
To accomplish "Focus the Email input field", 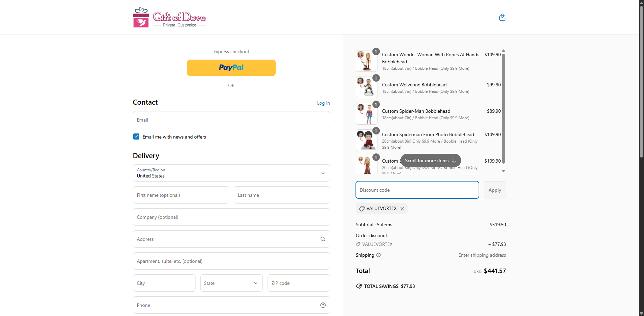I will point(231,120).
